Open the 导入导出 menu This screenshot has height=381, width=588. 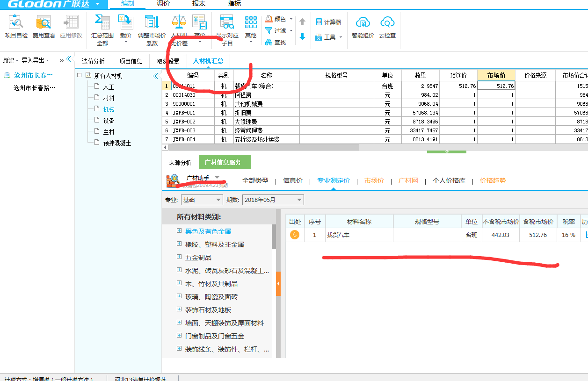coord(35,60)
